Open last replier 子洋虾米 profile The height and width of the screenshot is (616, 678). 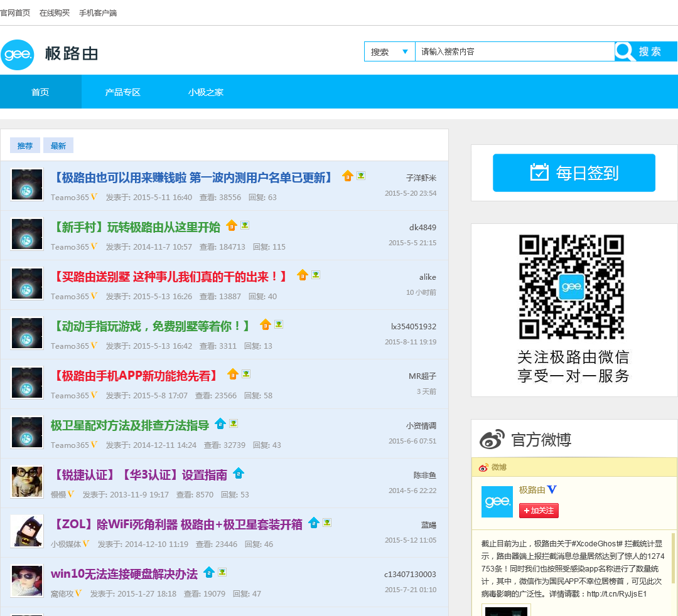click(421, 178)
